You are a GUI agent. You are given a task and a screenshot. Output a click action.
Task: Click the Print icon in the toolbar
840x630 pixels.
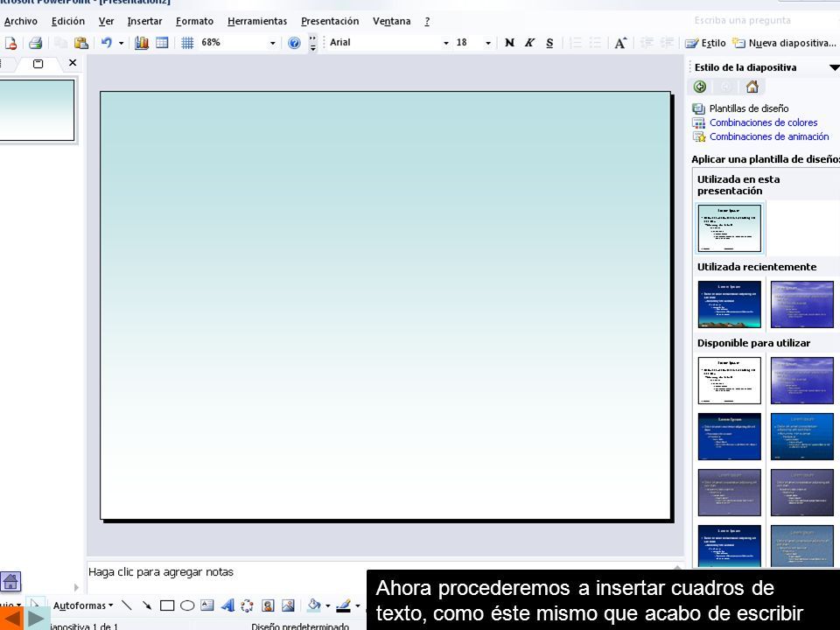pos(35,43)
